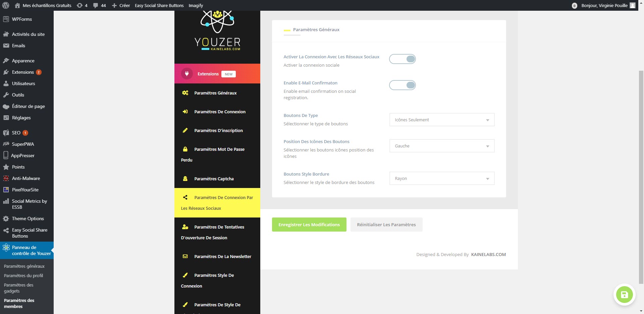
Task: Click the Extensions plugin icon in sidebar
Action: pyautogui.click(x=6, y=72)
